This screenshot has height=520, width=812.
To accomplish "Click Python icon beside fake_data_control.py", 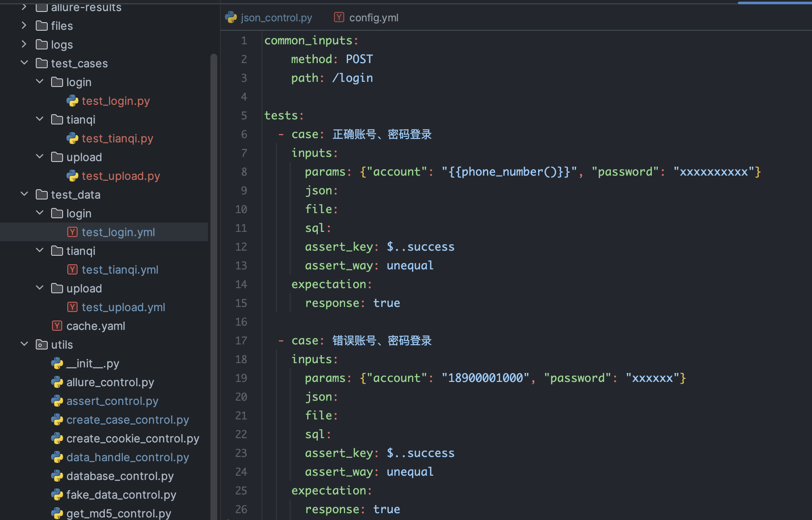I will pos(57,494).
